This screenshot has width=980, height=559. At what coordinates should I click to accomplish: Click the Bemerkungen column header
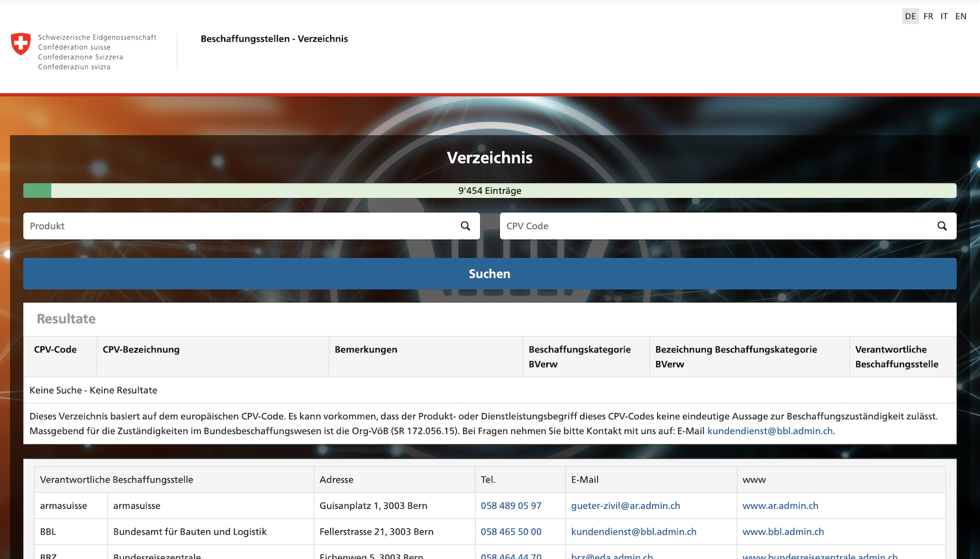point(366,349)
